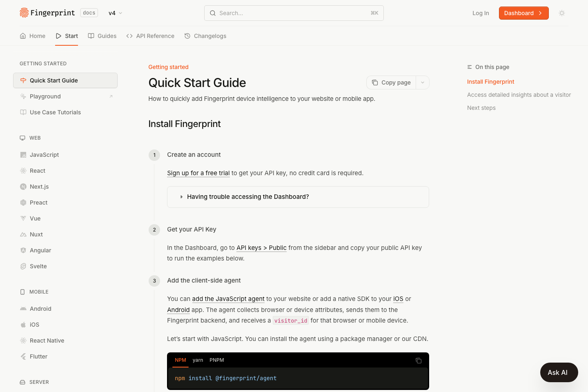Open the iOS Apple SDK page
588x392 pixels.
click(x=34, y=325)
